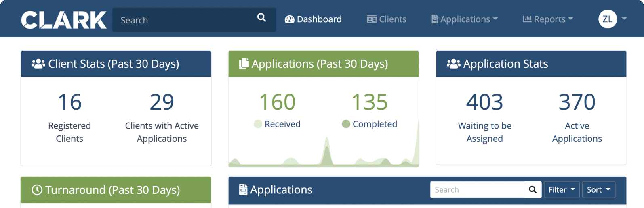Click the Applications panel search magnifier button
Screen dimensions: 644x208
(x=533, y=189)
